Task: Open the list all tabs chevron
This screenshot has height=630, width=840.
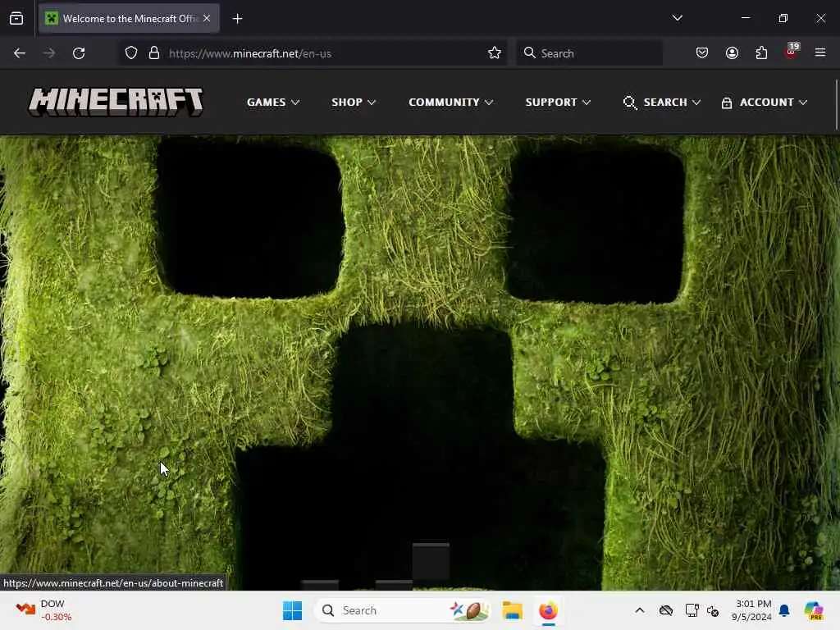Action: (677, 18)
